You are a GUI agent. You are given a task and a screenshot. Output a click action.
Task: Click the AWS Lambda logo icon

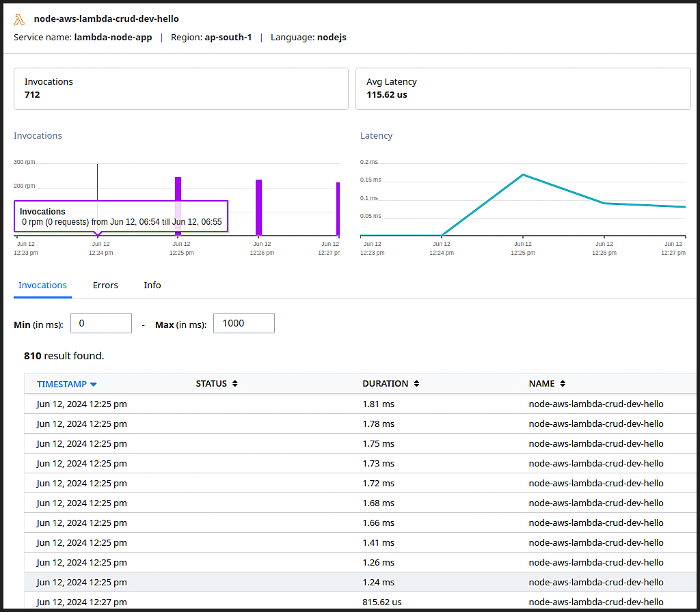click(19, 20)
